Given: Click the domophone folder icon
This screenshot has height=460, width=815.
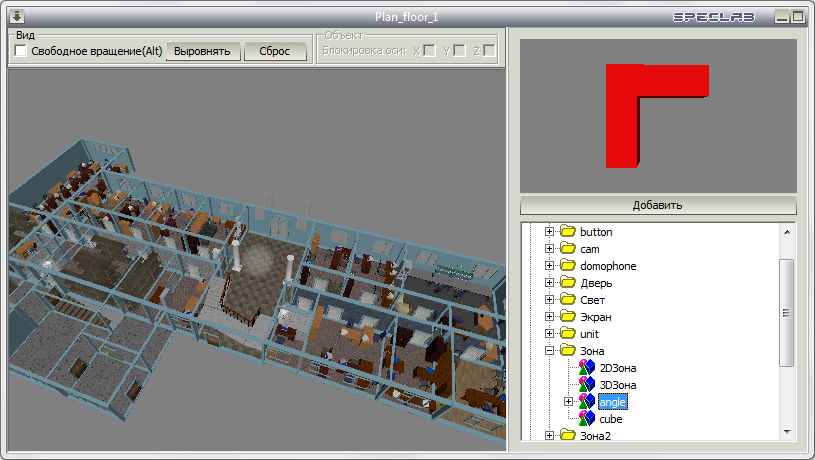Looking at the screenshot, I should click(568, 266).
